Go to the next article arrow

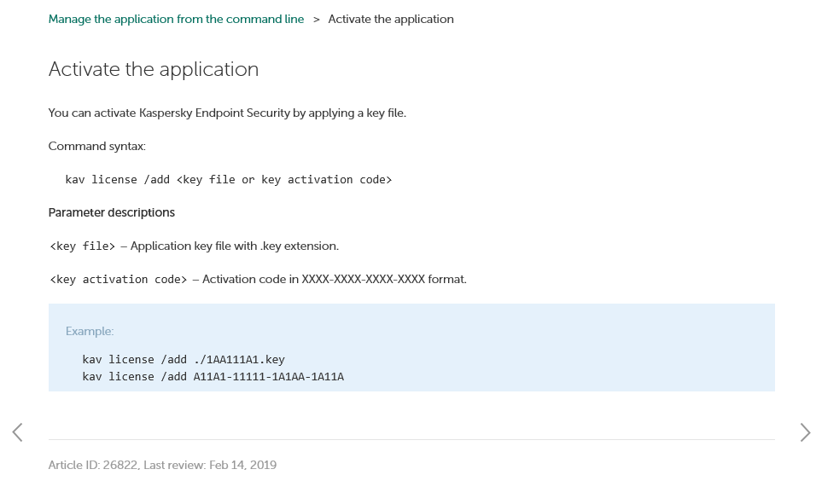(x=805, y=432)
